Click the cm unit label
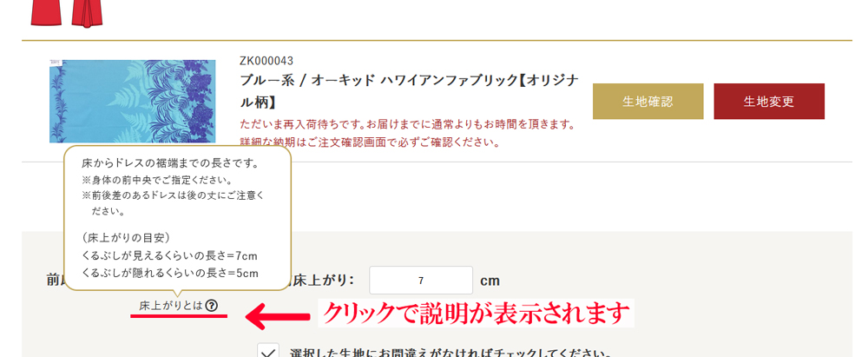The image size is (868, 357). (x=490, y=281)
